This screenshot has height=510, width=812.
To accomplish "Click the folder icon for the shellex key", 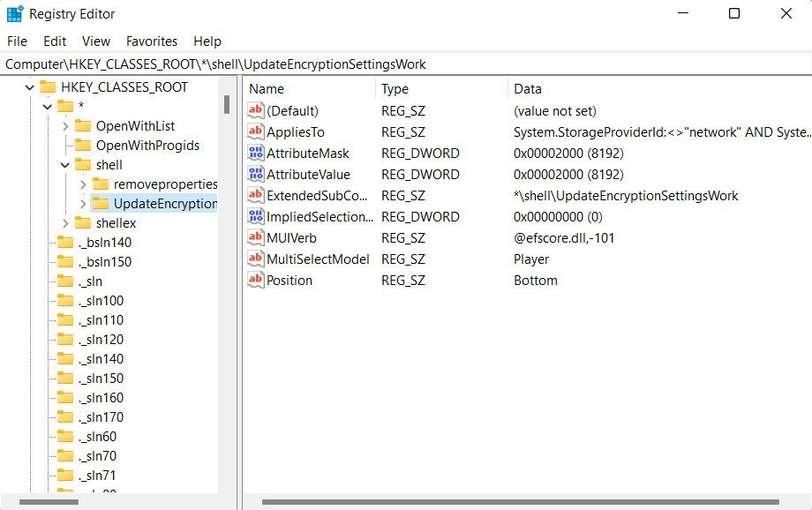I will [x=81, y=222].
